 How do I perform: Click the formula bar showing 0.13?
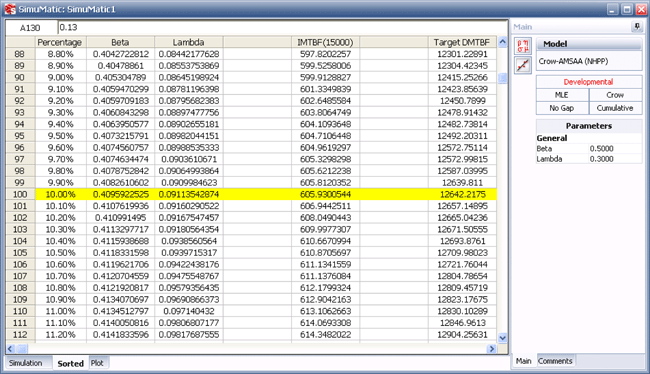282,28
